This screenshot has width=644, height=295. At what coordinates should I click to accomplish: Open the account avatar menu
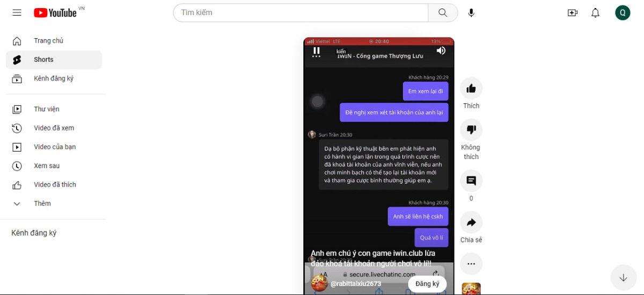coord(623,13)
